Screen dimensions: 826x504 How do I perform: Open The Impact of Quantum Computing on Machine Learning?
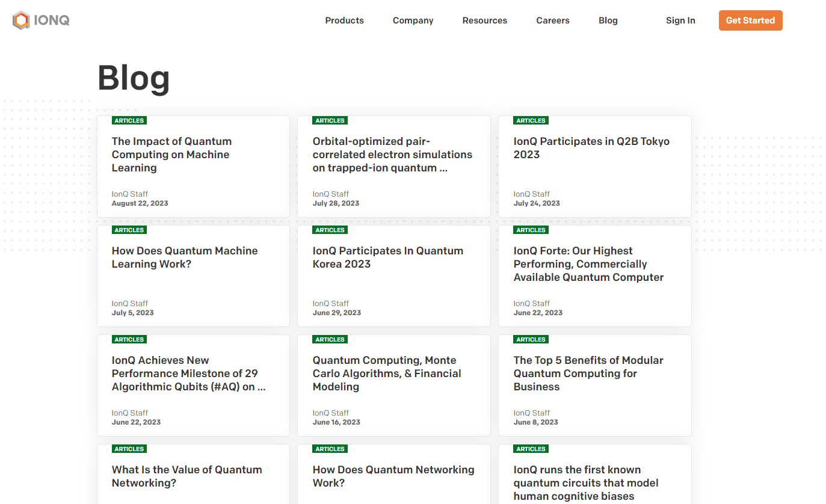pyautogui.click(x=171, y=155)
